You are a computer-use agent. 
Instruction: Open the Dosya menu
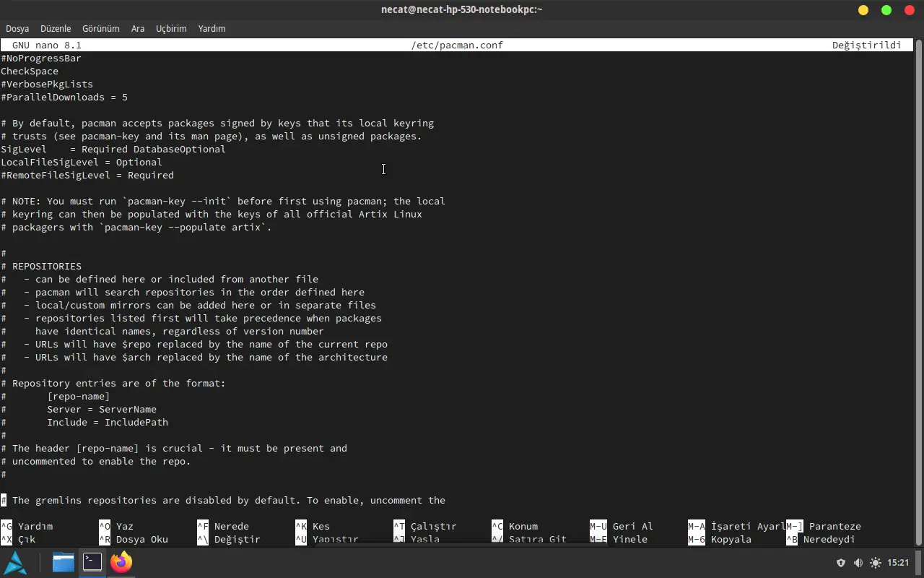[17, 29]
